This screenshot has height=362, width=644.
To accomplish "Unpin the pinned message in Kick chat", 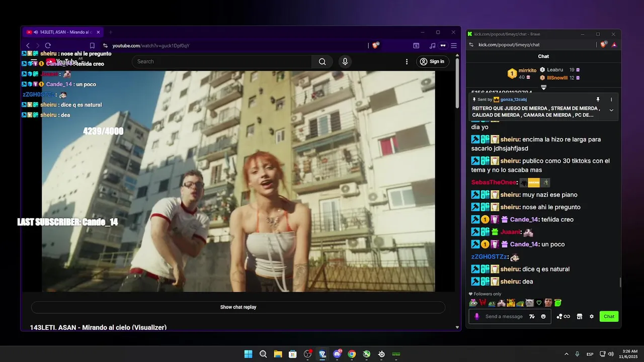I will [x=598, y=100].
